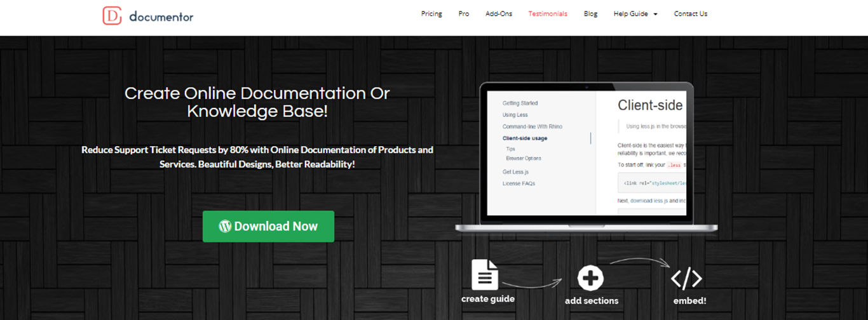Click the create guide document icon
Image resolution: width=868 pixels, height=320 pixels.
(x=485, y=274)
